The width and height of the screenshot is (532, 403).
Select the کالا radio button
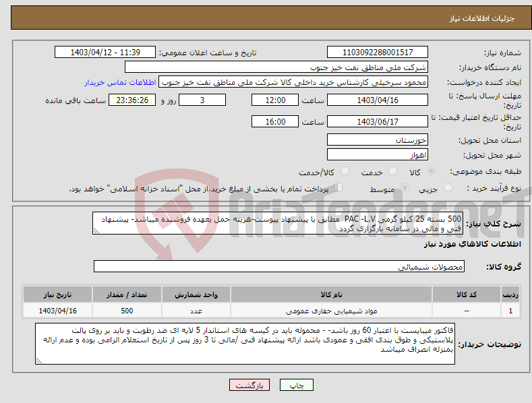[x=431, y=171]
